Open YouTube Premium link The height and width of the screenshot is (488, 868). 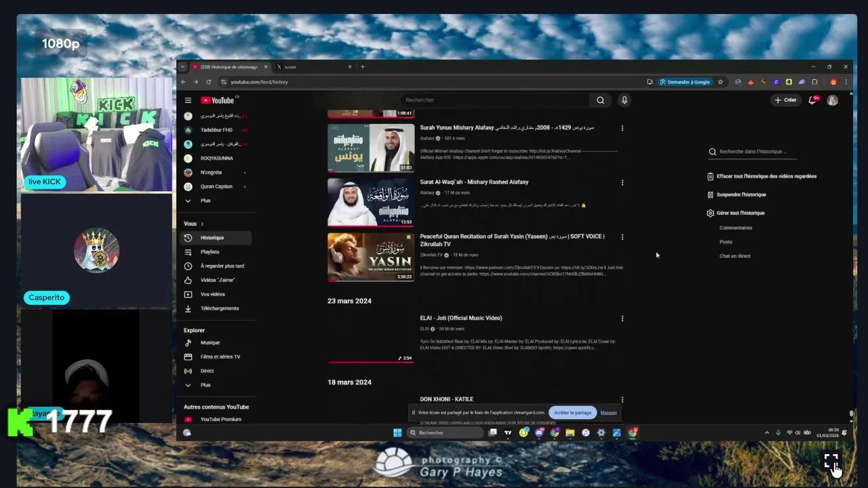(x=216, y=420)
